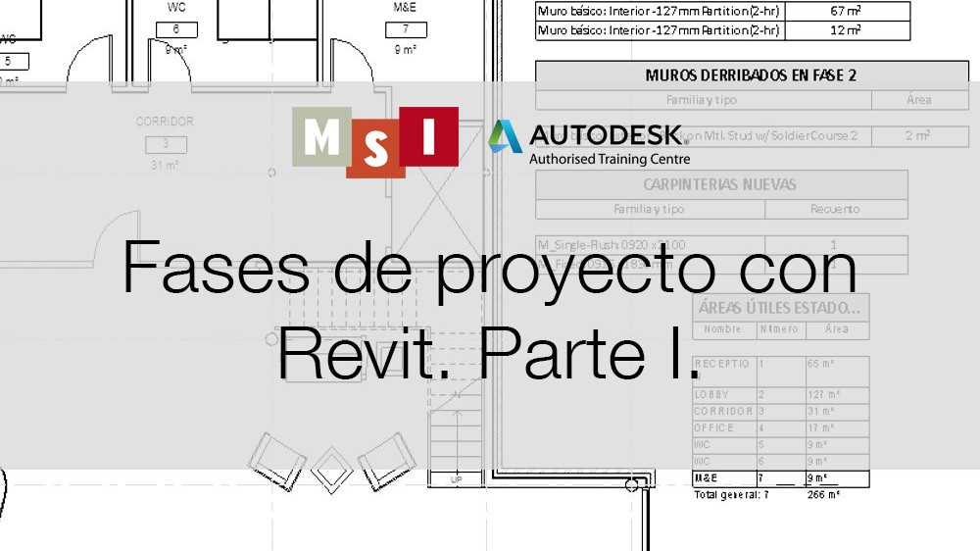Click the 'UP' stair label in the plan

coord(457,479)
